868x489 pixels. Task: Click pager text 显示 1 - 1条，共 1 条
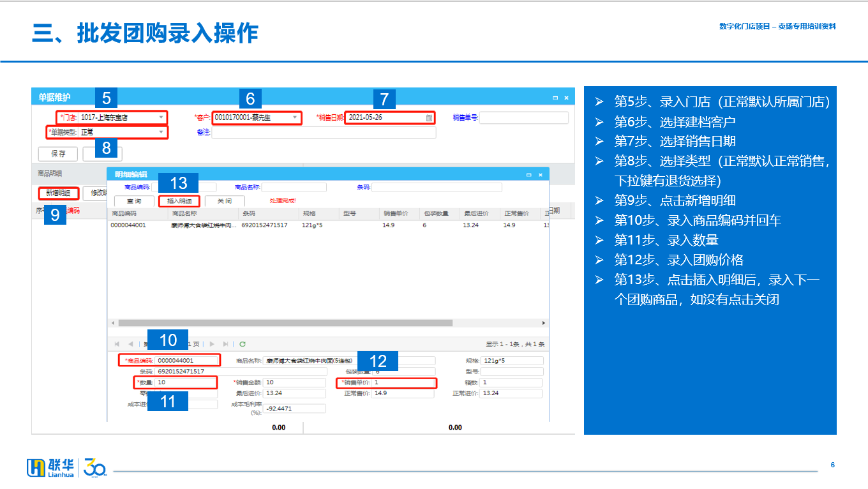point(515,344)
